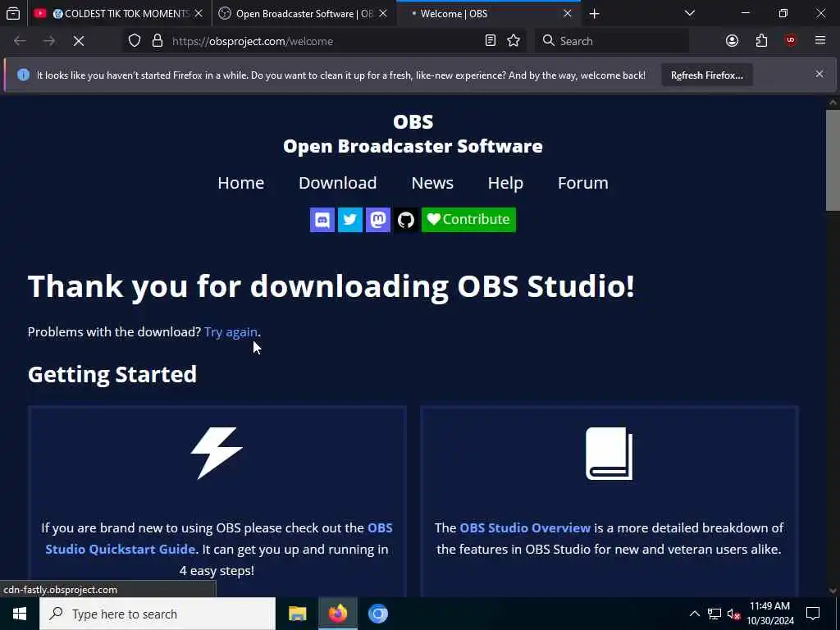Image resolution: width=840 pixels, height=630 pixels.
Task: Open the Firefox View icon
Action: (x=13, y=14)
